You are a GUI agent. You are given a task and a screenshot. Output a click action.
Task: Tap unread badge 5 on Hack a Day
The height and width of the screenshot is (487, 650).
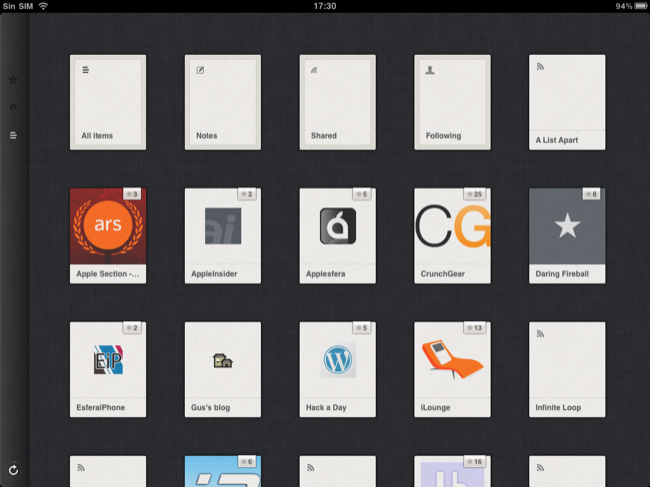[x=362, y=327]
